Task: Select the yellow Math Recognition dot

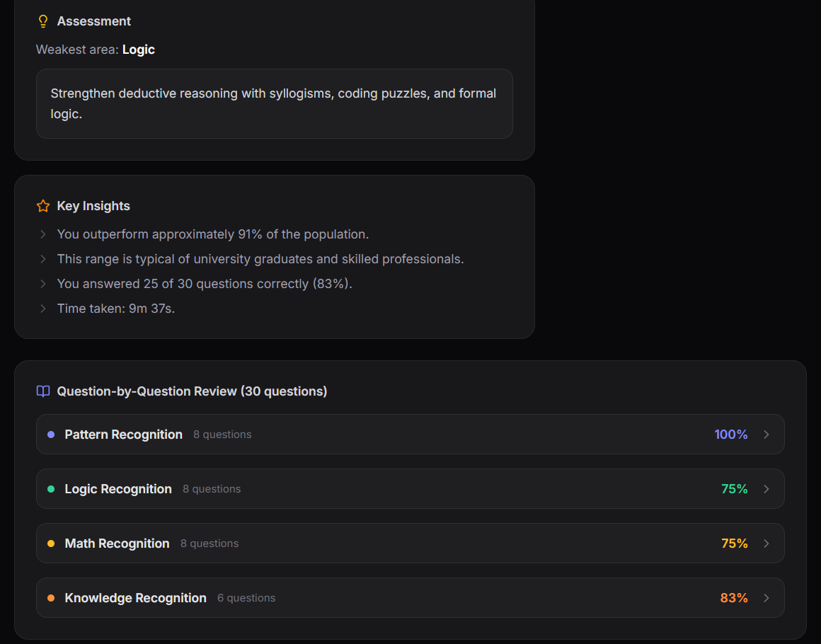Action: point(50,543)
